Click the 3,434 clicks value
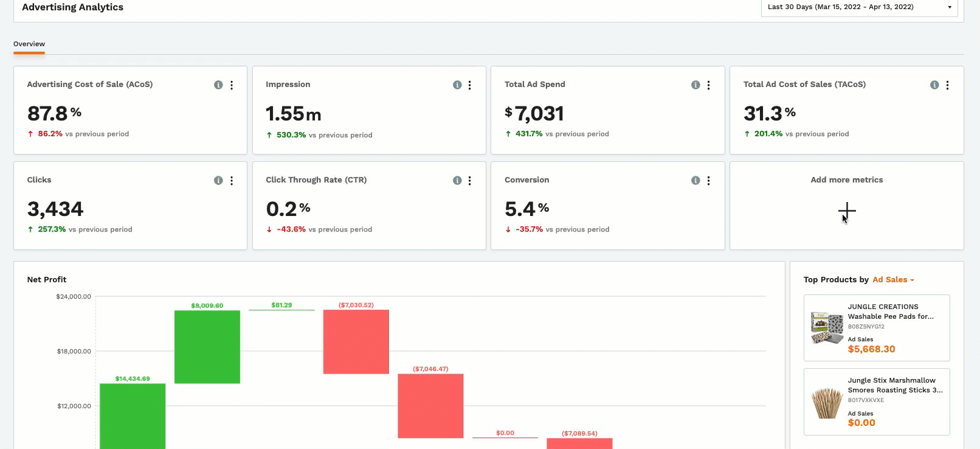 coord(55,209)
